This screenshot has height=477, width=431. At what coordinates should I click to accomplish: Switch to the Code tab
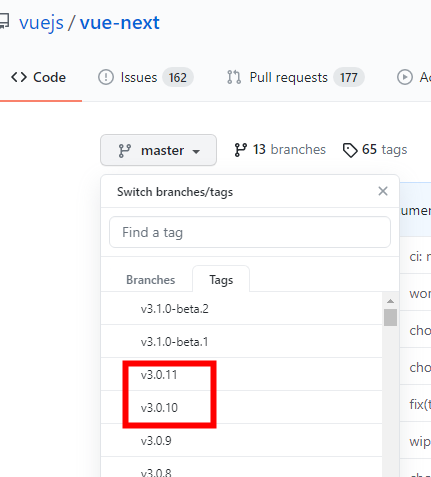click(x=38, y=78)
